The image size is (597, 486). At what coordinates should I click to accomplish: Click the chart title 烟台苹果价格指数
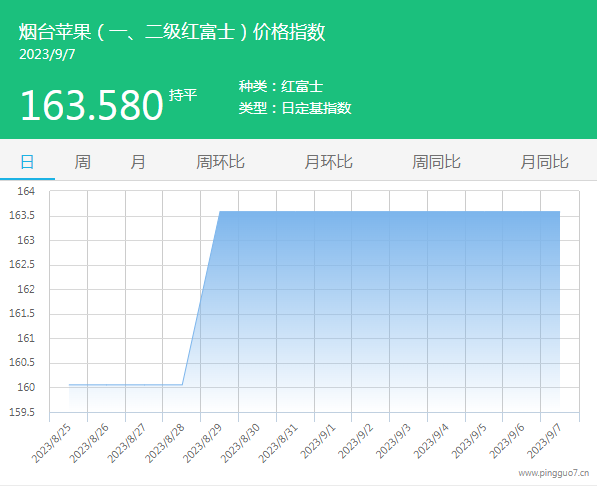(x=172, y=31)
